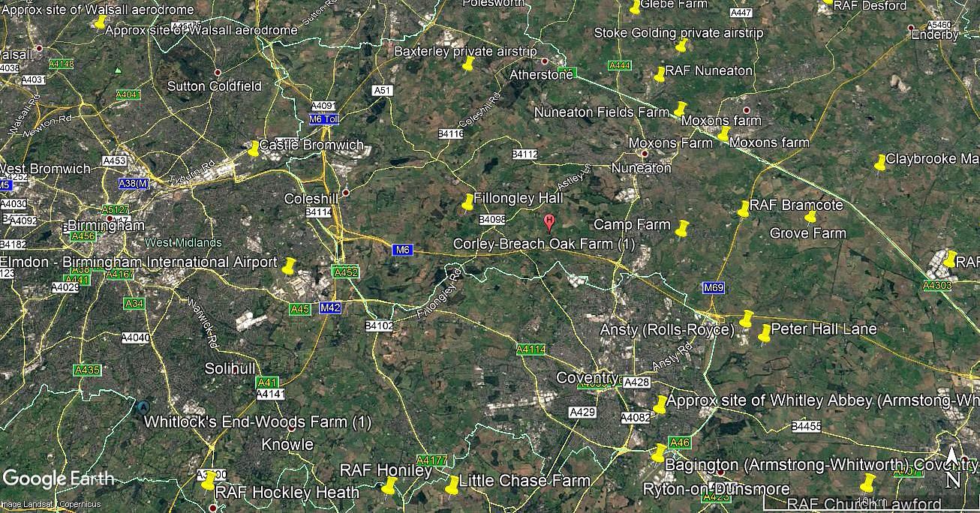
Task: Click the red Corley-Breach Oak Farm marker
Action: click(549, 222)
